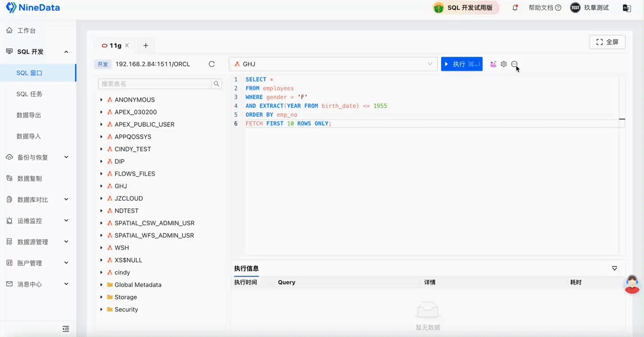The width and height of the screenshot is (644, 337).
Task: Click the Security folder icon
Action: coord(110,309)
